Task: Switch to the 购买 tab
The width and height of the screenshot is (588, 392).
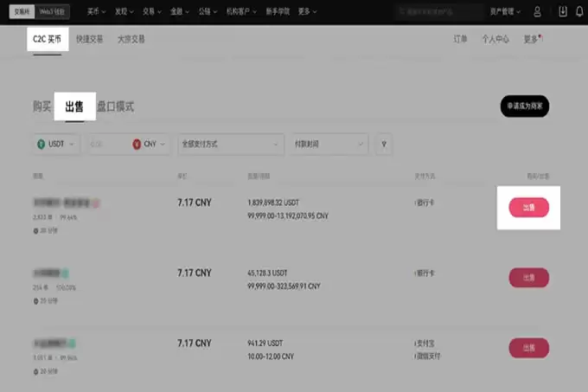Action: coord(42,106)
